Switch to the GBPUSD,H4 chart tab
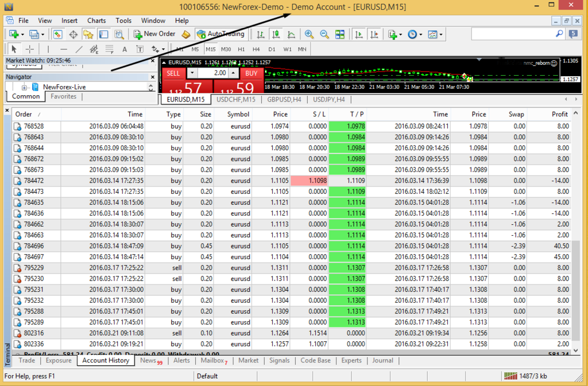 [284, 100]
